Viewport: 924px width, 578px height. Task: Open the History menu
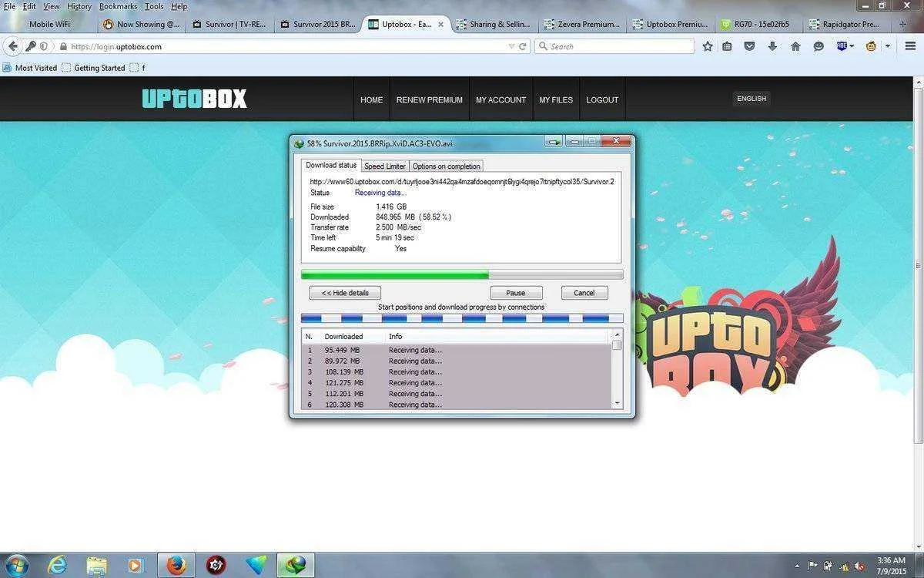point(79,6)
